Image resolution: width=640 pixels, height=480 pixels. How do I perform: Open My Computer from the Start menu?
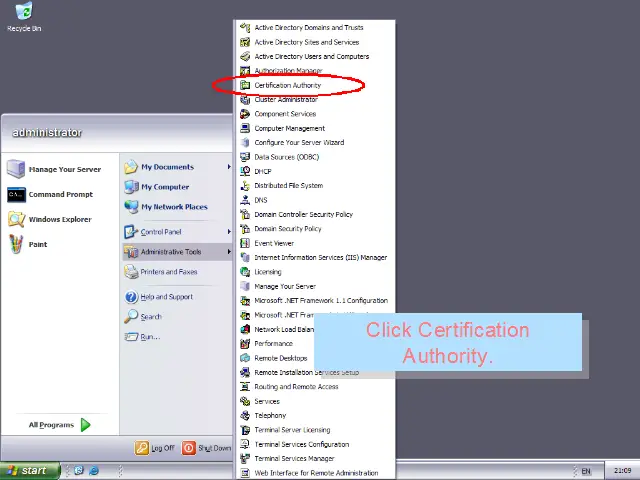tap(177, 187)
